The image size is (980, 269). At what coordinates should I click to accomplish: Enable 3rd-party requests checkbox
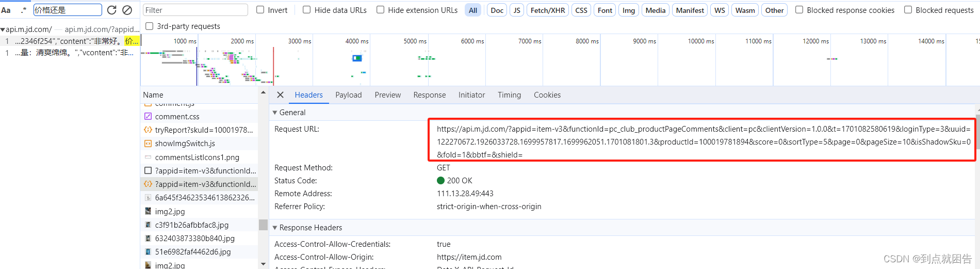pyautogui.click(x=150, y=26)
